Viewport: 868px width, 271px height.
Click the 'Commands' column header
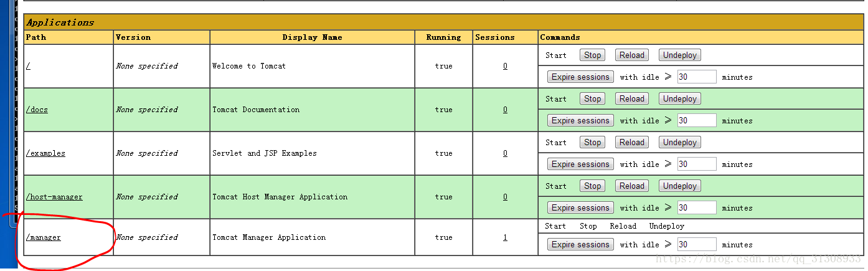pos(560,37)
